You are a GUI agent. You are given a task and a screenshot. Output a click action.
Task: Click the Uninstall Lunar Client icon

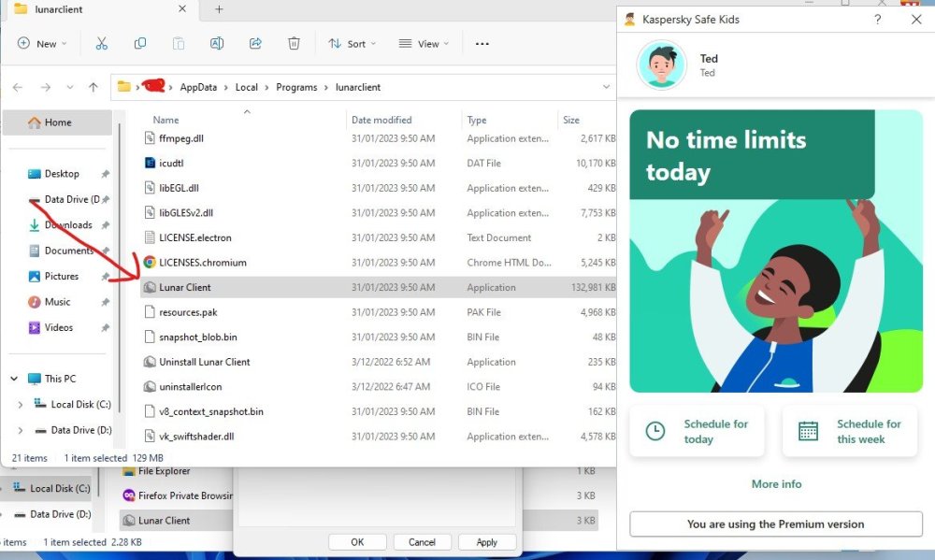click(x=150, y=362)
